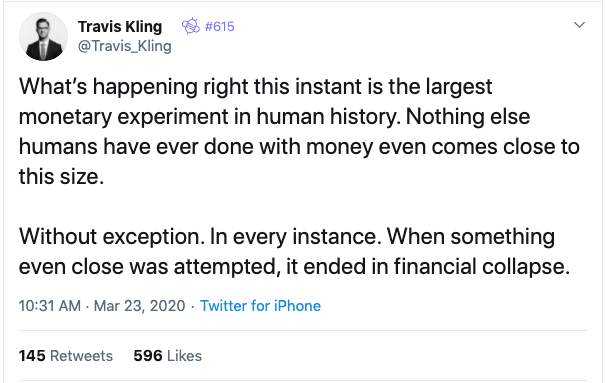This screenshot has height=383, width=606.
Task: Click the purple badge icon beside the name
Action: 191,26
